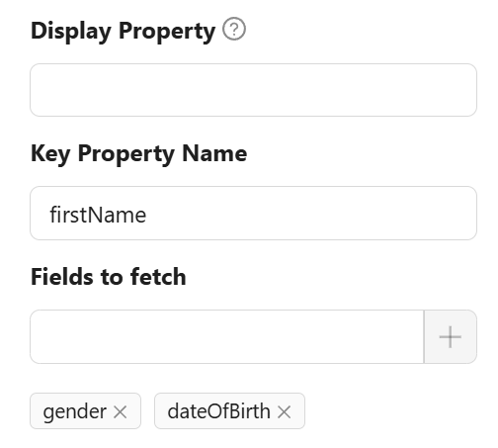Remove the dateOfBirth field tag
The image size is (498, 448).
(284, 411)
